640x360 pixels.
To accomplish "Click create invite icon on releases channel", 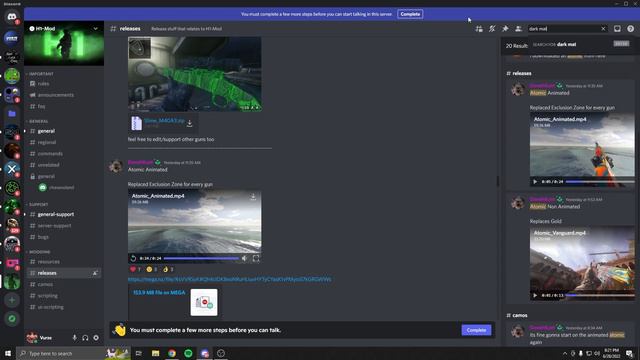I will [x=95, y=273].
